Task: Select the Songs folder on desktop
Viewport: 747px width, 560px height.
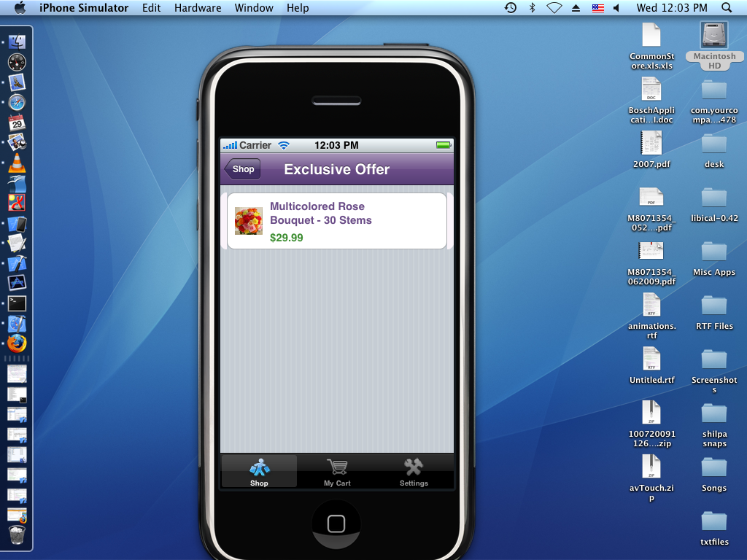Action: click(x=714, y=475)
